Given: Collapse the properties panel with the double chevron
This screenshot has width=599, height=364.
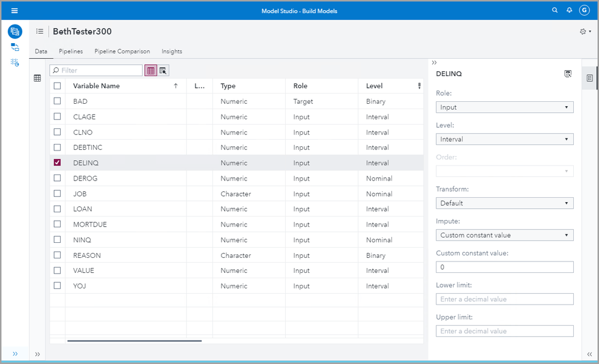Looking at the screenshot, I should click(x=435, y=62).
